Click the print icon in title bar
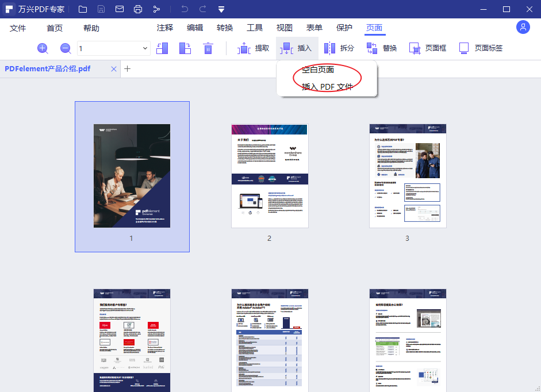 (x=138, y=9)
